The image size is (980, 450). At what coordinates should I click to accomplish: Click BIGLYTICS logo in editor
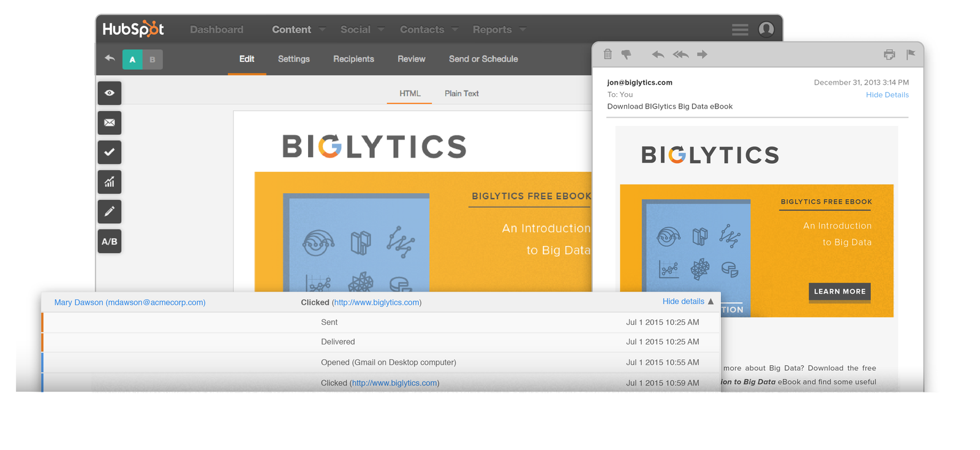click(374, 147)
